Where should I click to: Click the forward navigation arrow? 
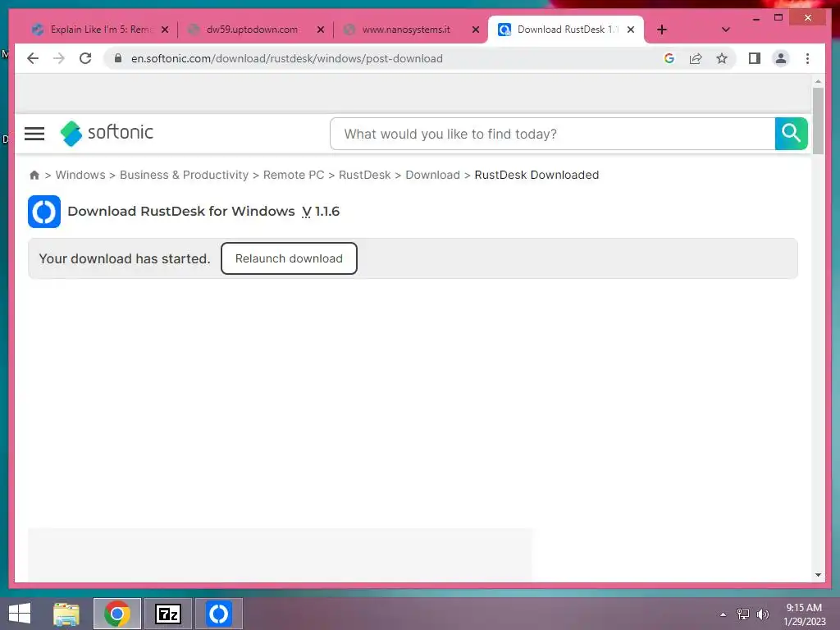(59, 58)
